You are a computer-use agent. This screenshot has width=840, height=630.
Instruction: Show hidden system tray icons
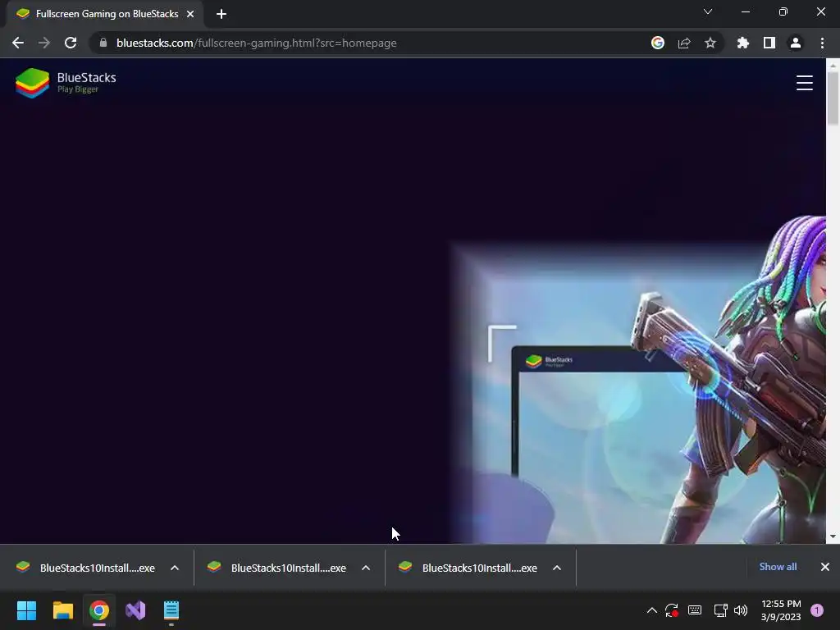(x=652, y=610)
